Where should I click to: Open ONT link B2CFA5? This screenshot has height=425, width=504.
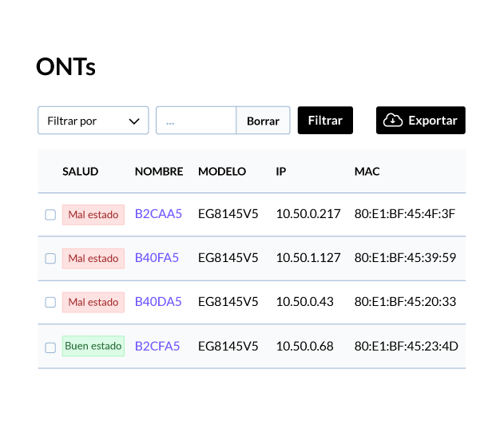pyautogui.click(x=157, y=346)
